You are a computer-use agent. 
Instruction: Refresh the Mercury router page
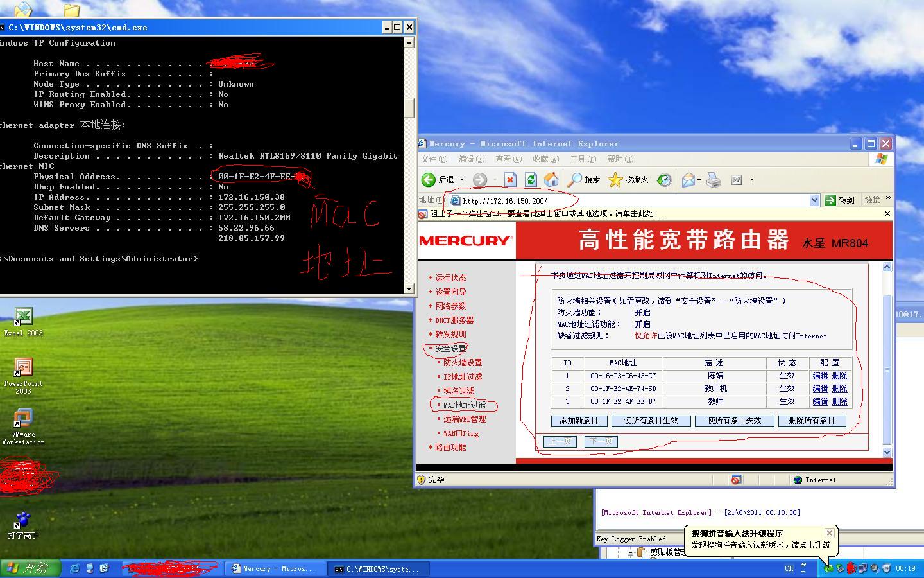pyautogui.click(x=531, y=180)
